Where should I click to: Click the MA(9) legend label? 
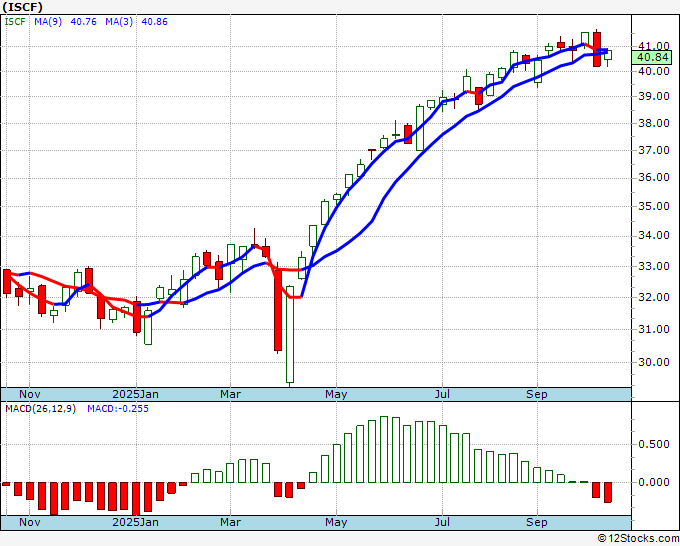pos(48,22)
